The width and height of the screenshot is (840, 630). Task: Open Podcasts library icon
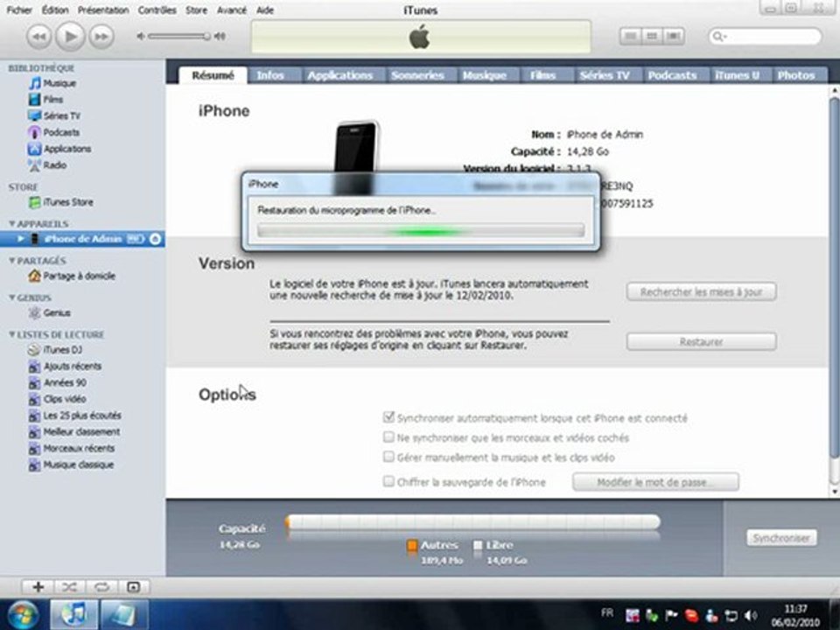(35, 132)
